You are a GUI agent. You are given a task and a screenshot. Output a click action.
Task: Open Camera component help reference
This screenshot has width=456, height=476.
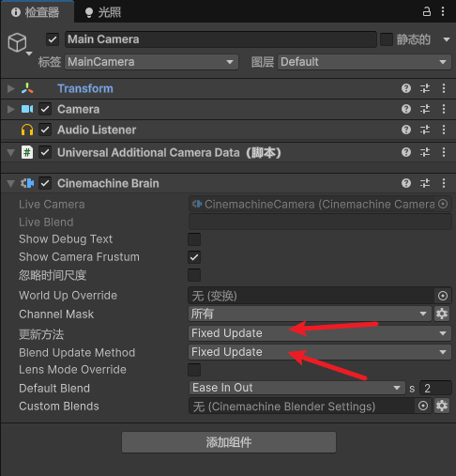(x=406, y=109)
